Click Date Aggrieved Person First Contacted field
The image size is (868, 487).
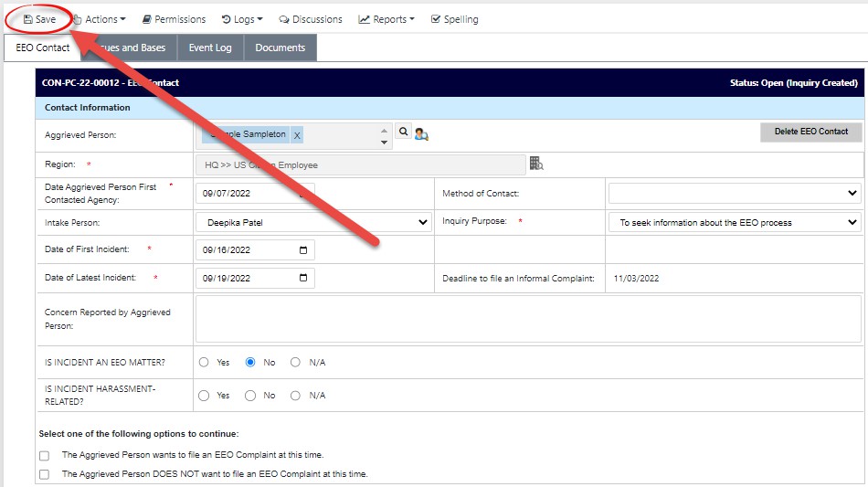click(x=255, y=193)
